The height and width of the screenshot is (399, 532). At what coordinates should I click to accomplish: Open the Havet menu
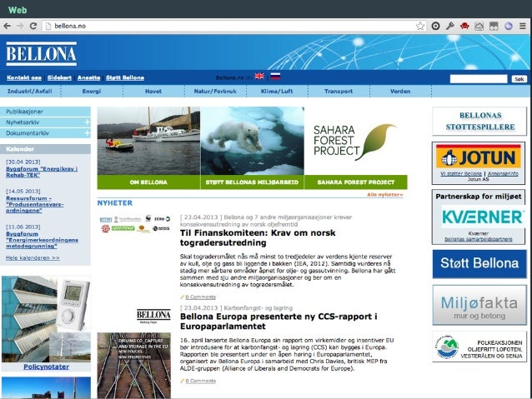(153, 91)
